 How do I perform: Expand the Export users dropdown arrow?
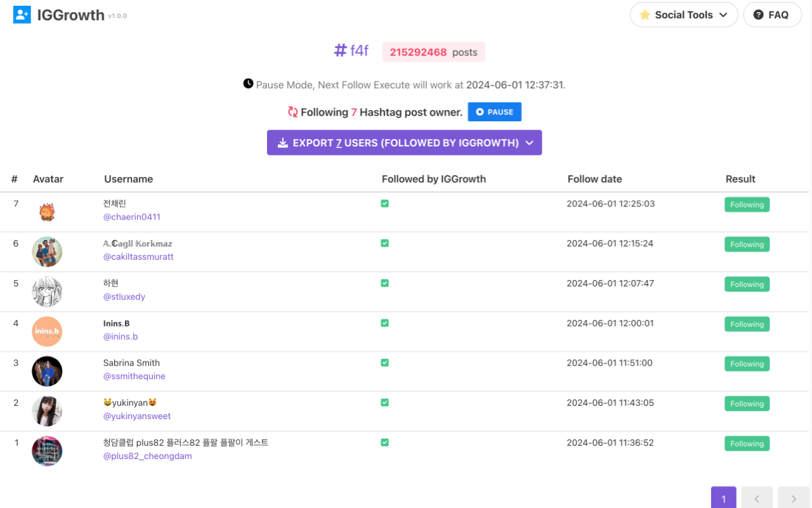click(x=530, y=143)
